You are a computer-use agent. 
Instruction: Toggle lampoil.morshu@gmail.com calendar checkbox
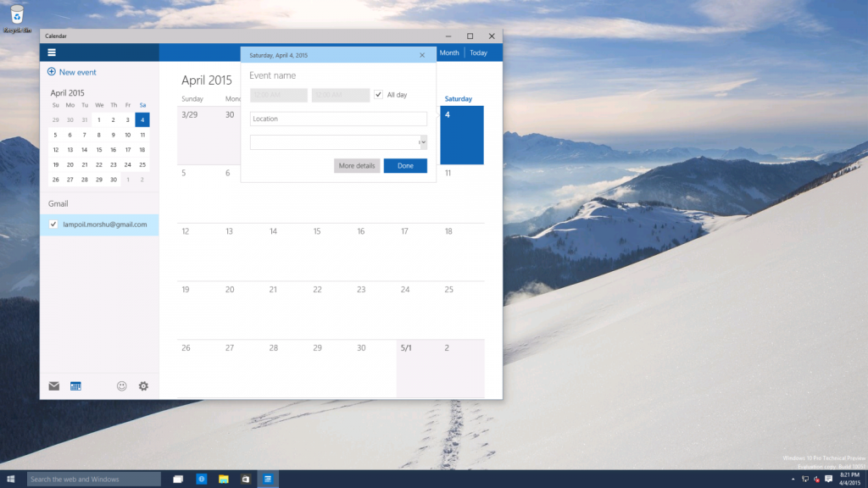tap(53, 224)
